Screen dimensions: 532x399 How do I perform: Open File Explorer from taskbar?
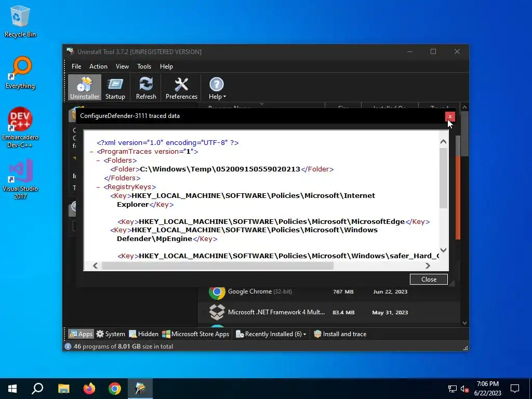[x=63, y=389]
